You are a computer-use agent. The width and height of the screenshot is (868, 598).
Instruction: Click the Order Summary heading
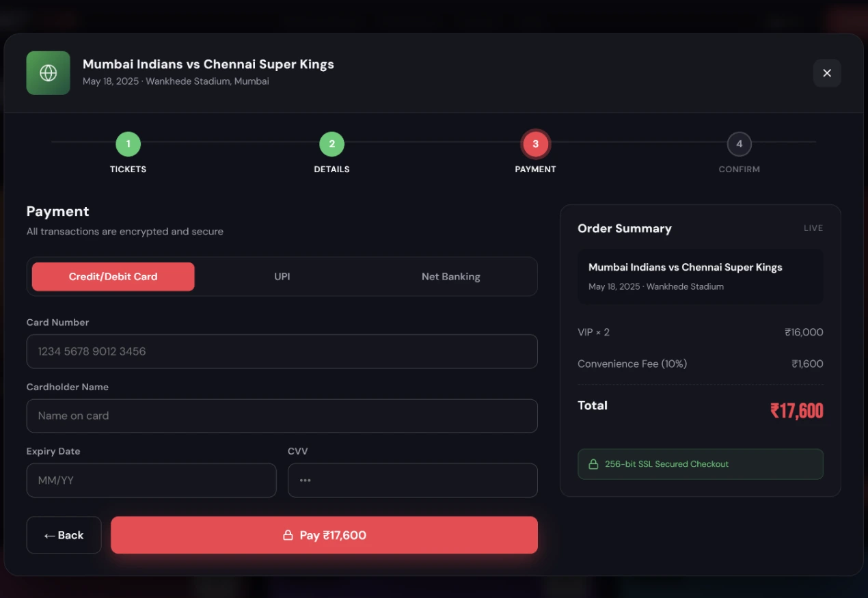tap(625, 228)
